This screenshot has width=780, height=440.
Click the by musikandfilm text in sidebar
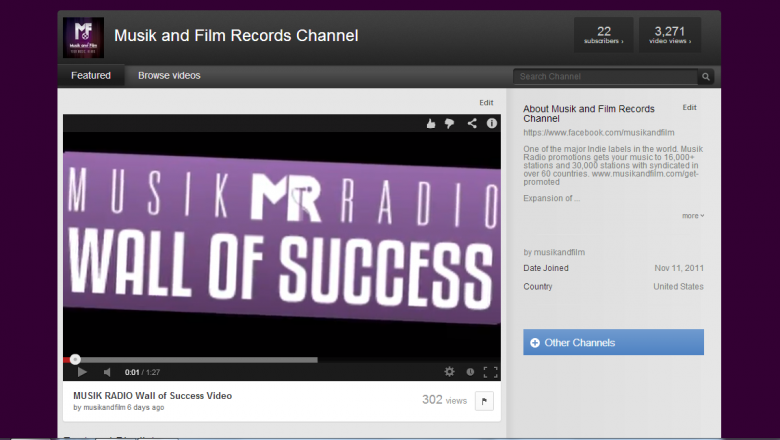(554, 252)
